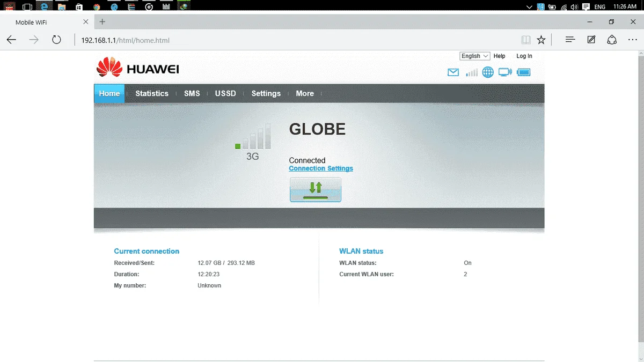Click the signal strength bars icon in header
The image size is (644, 362).
click(472, 72)
